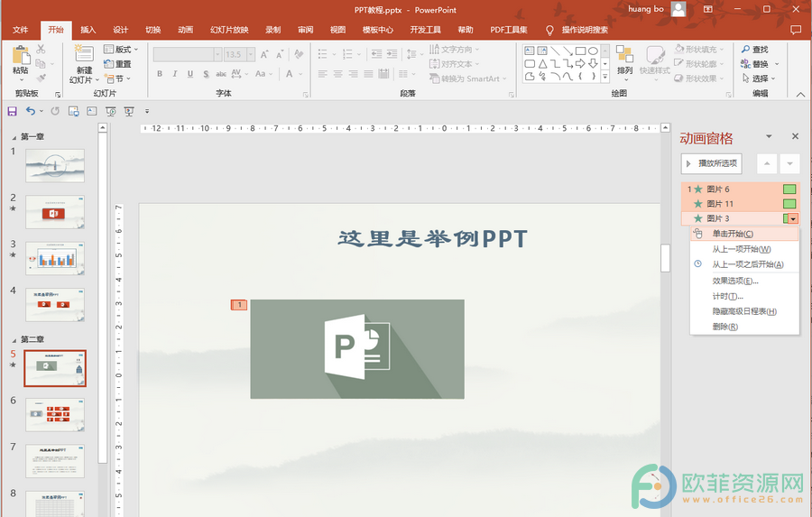Click the Paste icon in clipboard group
The height and width of the screenshot is (517, 812).
pos(21,55)
